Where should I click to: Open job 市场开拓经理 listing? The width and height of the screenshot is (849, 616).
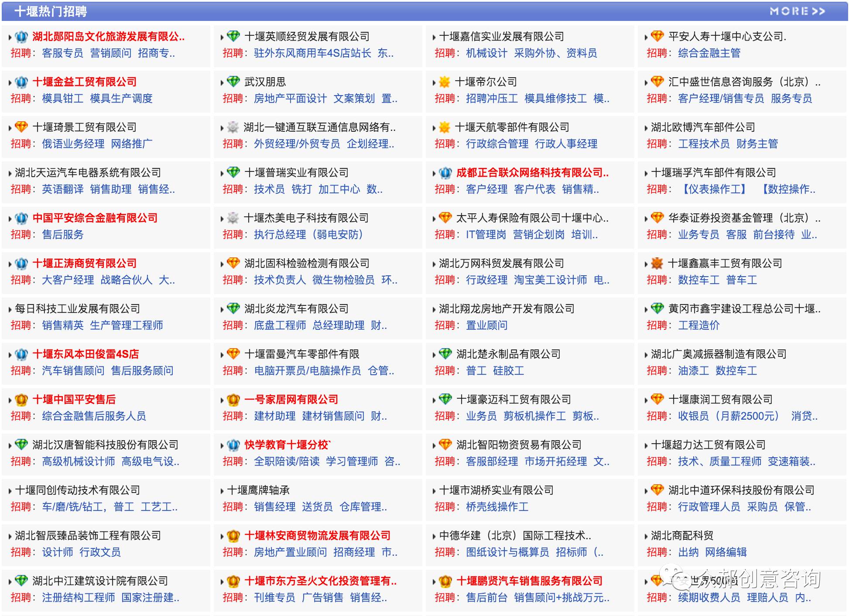555,462
